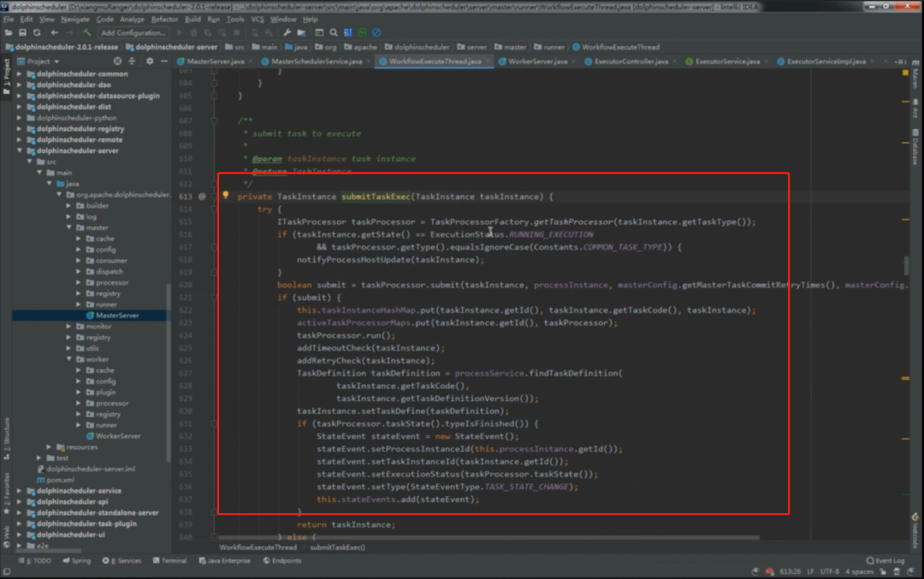This screenshot has width=924, height=579.
Task: Open the Services tool window
Action: click(x=122, y=561)
